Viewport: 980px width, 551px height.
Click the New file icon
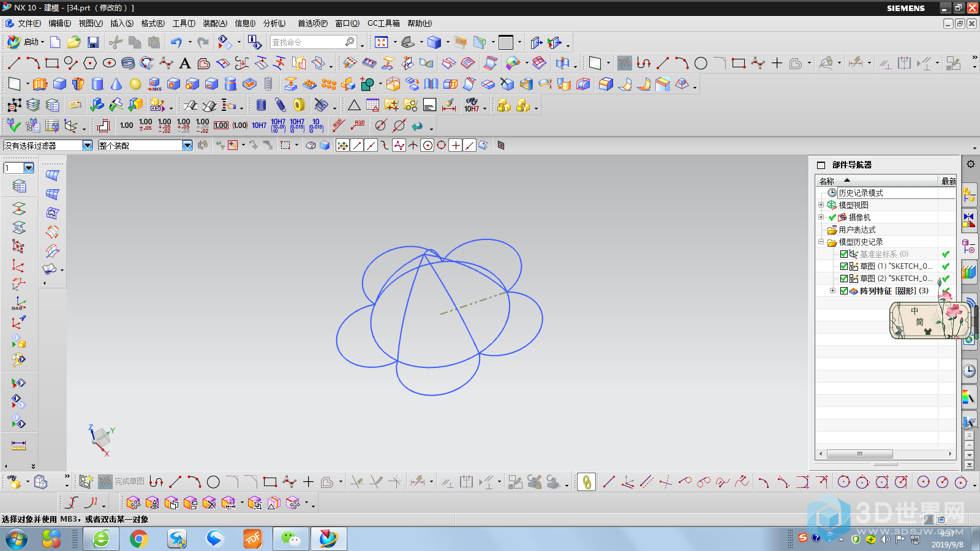55,42
